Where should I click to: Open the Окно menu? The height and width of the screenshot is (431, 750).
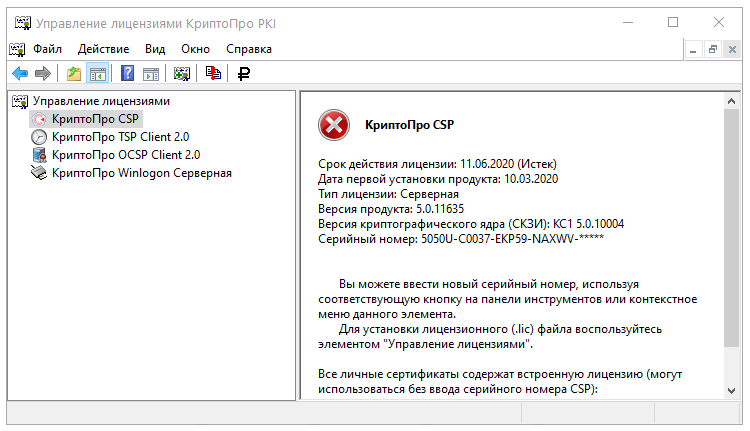(x=195, y=48)
